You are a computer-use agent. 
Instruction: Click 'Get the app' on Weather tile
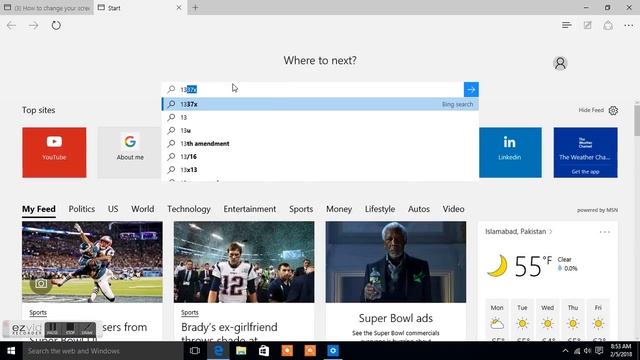585,171
